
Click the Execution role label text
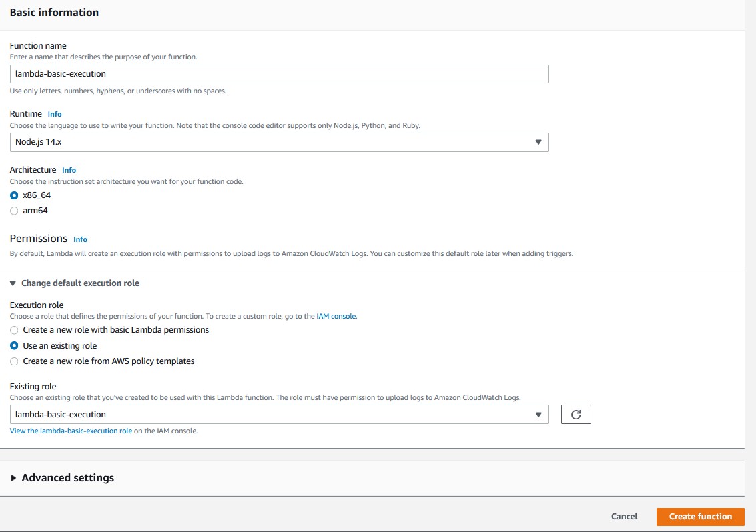[37, 305]
